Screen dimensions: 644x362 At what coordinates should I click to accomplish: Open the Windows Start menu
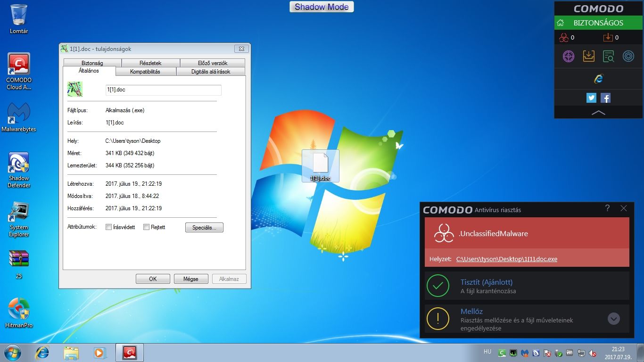coord(12,353)
